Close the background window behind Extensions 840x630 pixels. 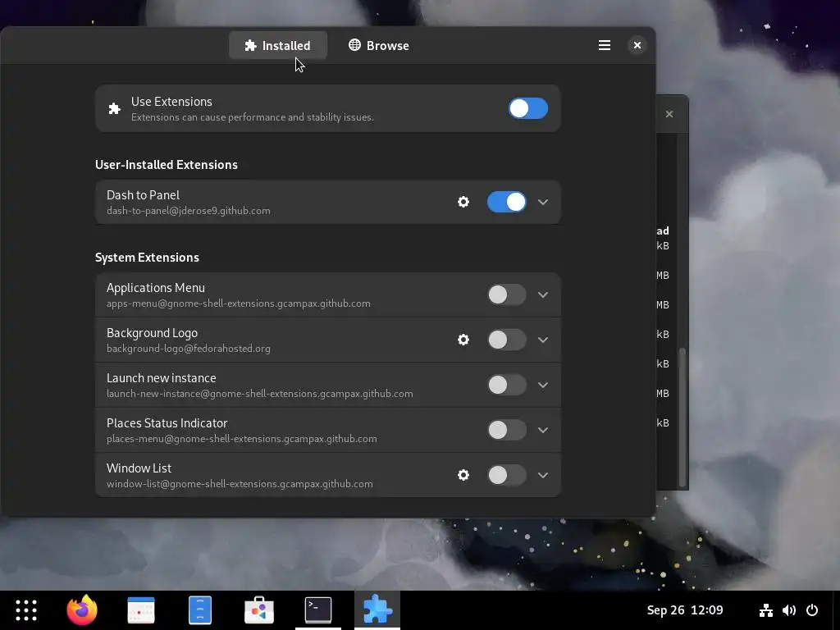tap(669, 114)
